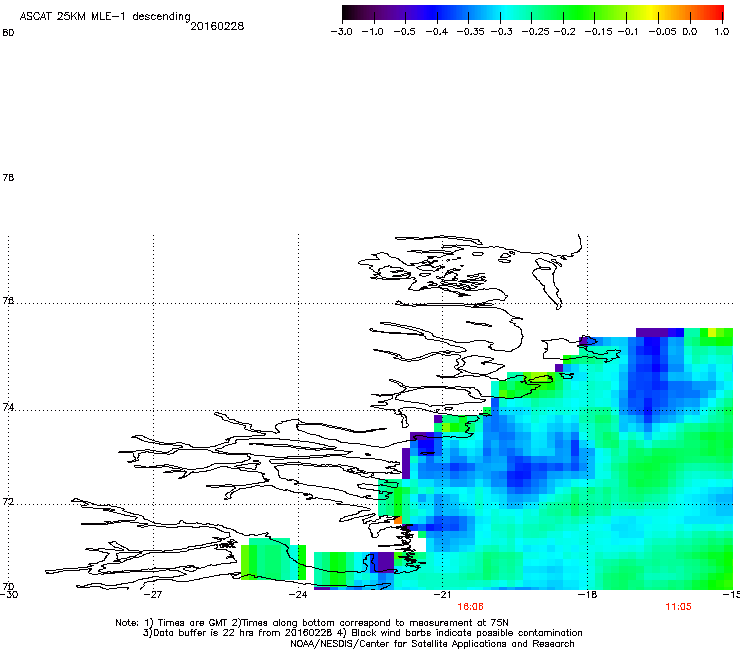Click the red pass time below the -21 label
This screenshot has width=740, height=650.
coord(471,607)
